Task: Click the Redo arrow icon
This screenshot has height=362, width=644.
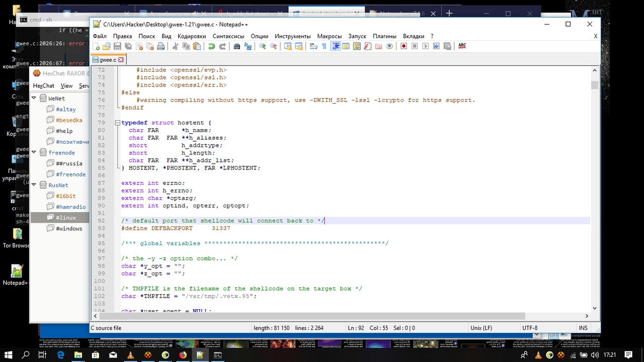Action: click(222, 46)
